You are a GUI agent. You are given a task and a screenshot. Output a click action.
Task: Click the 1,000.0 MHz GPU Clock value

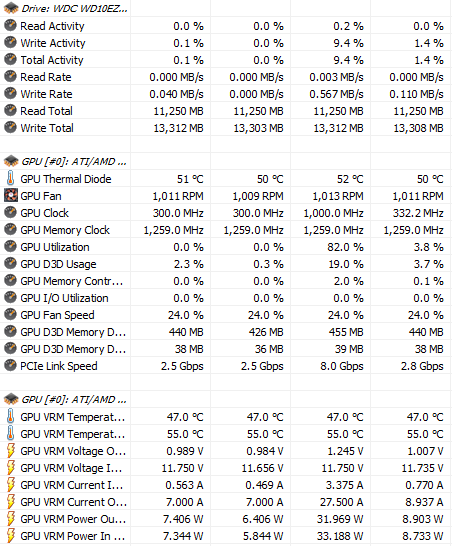[x=333, y=213]
